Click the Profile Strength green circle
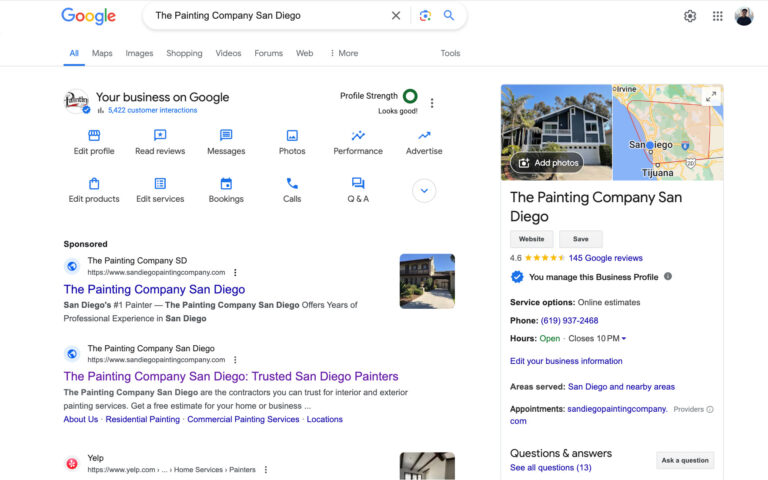The image size is (768, 480). click(410, 96)
